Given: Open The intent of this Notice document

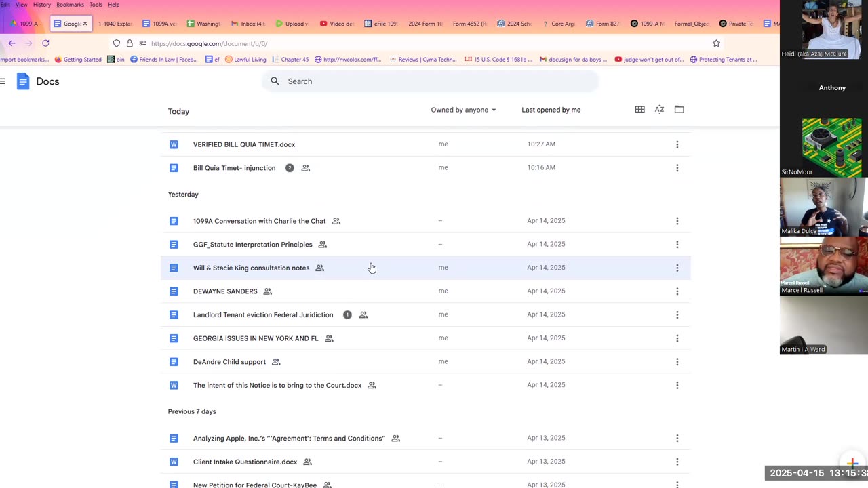Looking at the screenshot, I should tap(277, 385).
